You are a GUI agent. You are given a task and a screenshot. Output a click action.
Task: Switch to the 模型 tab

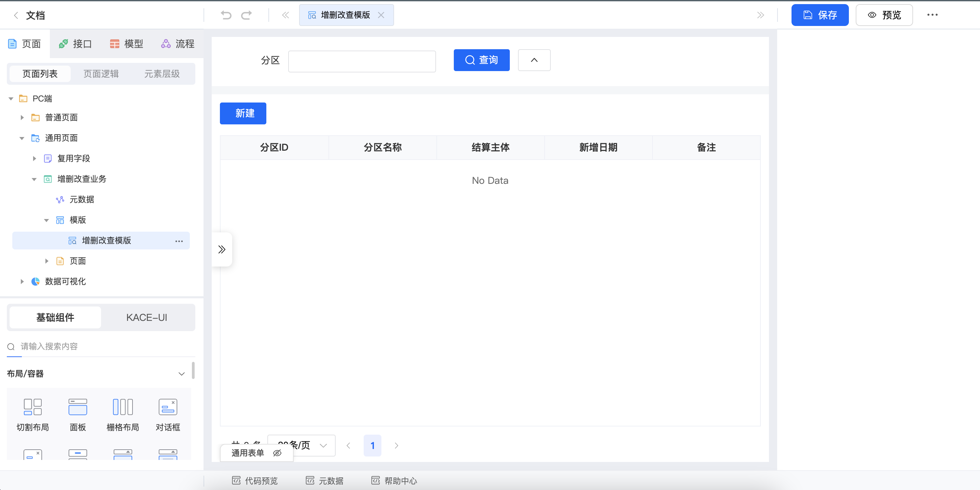[126, 44]
